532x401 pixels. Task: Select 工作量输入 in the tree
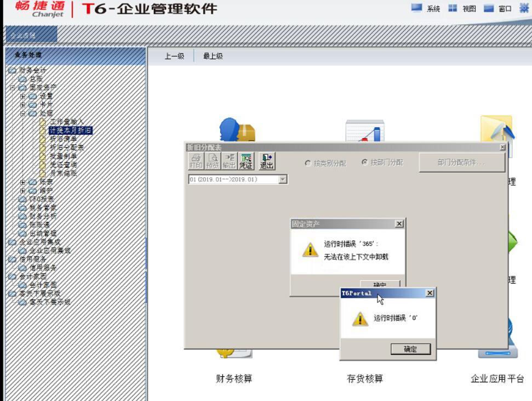[66, 122]
